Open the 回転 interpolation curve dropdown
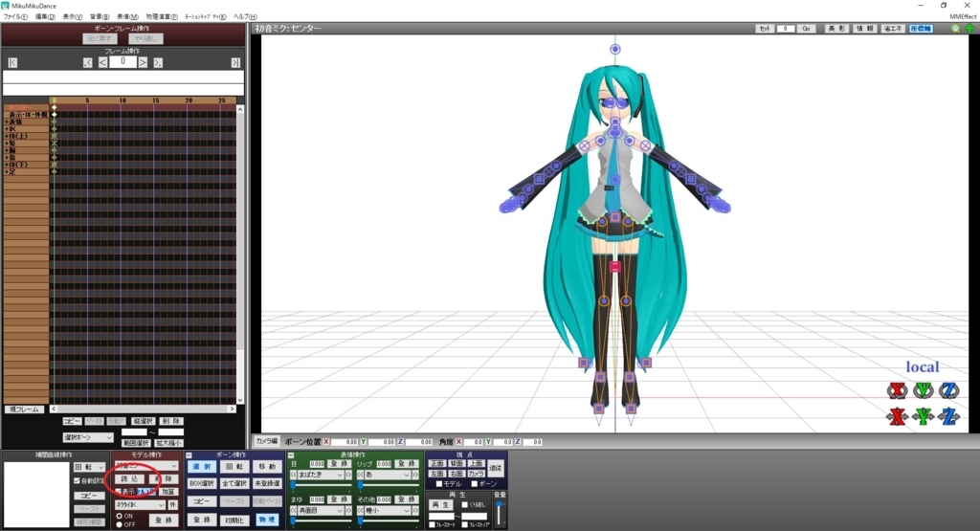This screenshot has width=980, height=531. click(x=89, y=467)
